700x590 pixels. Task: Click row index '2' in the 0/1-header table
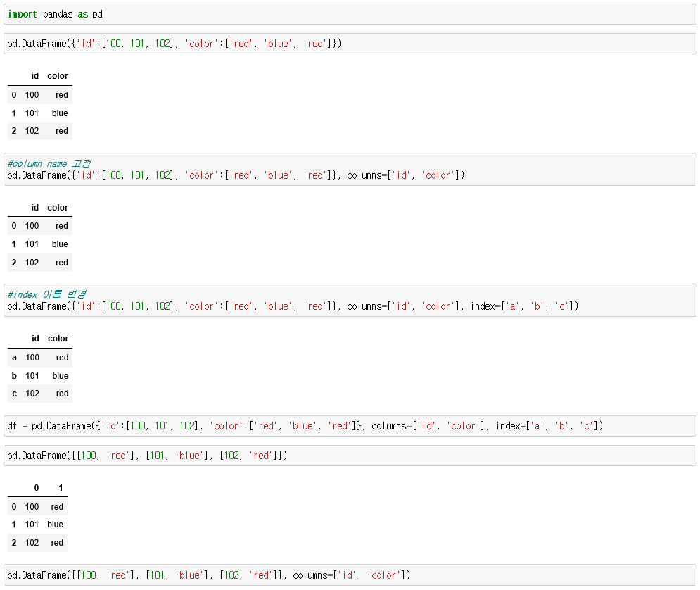14,543
